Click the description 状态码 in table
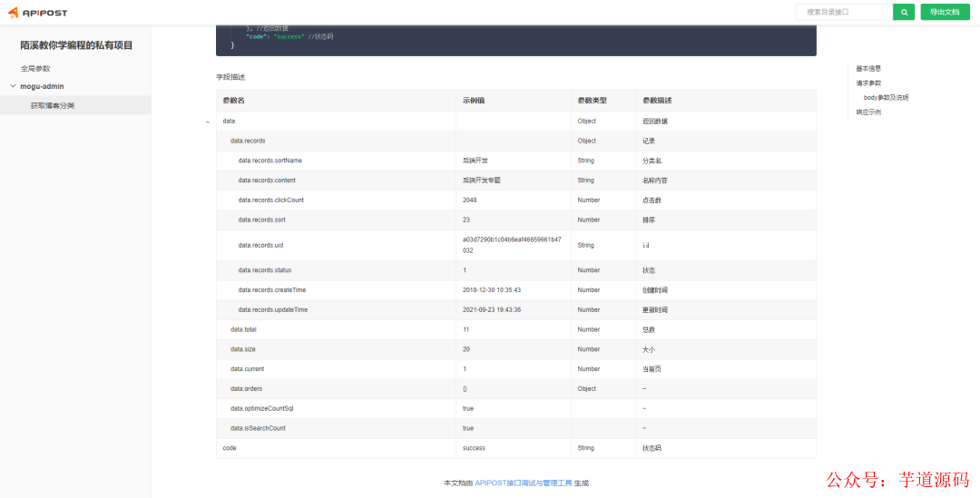 [x=652, y=448]
